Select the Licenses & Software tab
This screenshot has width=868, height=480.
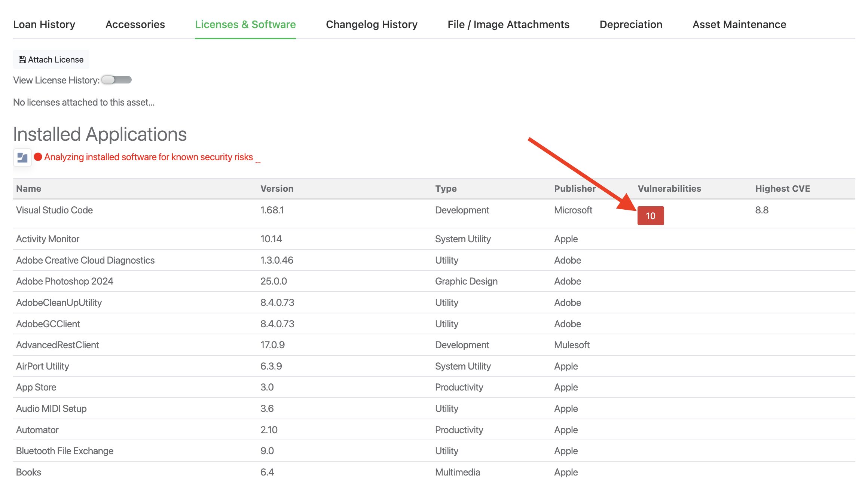pos(245,24)
